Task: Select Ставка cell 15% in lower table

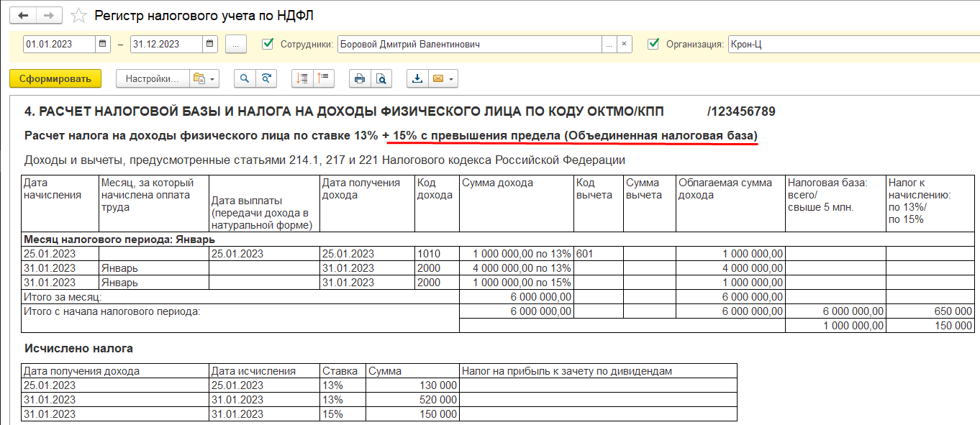Action: (342, 414)
